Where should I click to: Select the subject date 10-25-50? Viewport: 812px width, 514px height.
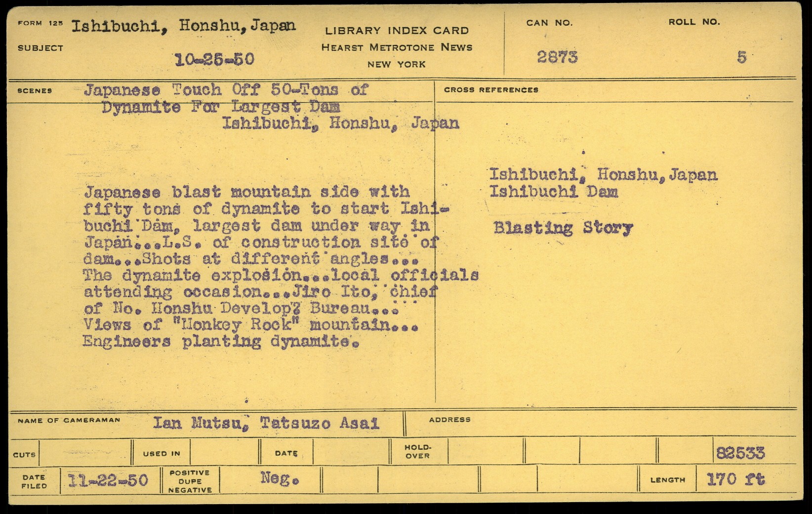pyautogui.click(x=214, y=60)
